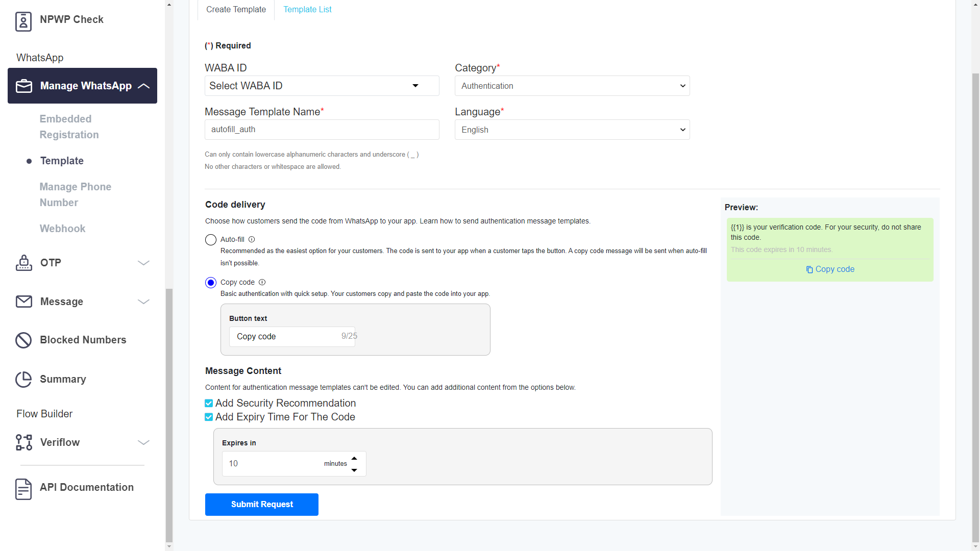Open the Select WABA ID dropdown
Screen dimensions: 980x551
[322, 86]
